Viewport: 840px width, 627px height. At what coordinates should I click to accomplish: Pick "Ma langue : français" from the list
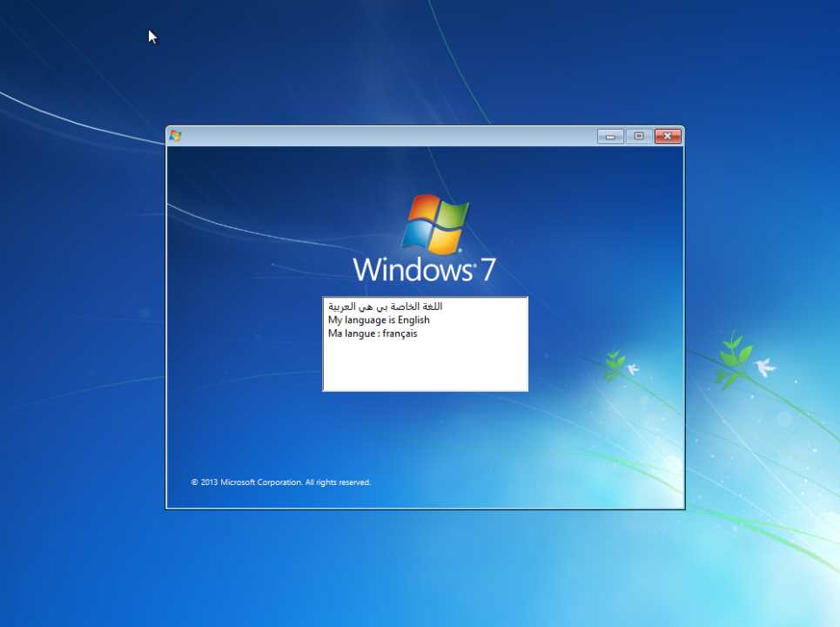pyautogui.click(x=373, y=334)
